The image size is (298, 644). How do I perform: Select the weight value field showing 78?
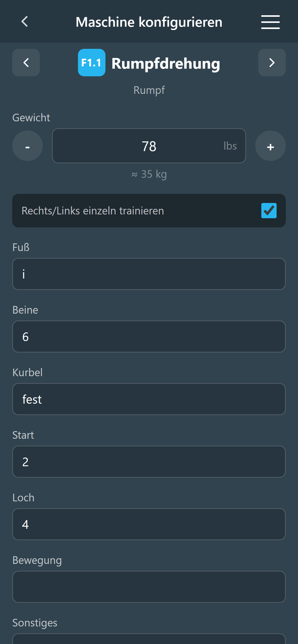pyautogui.click(x=149, y=146)
